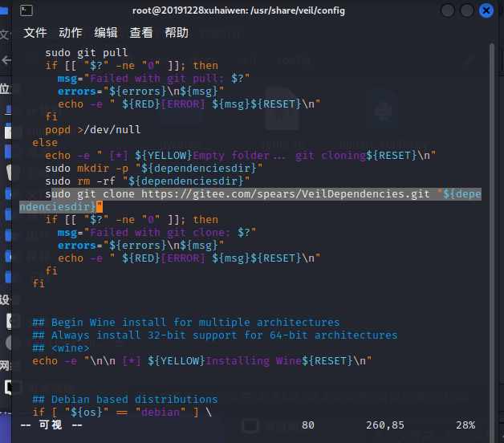Viewport: 504px width, 443px height.
Task: Click '## Debian based distributions' comment
Action: (125, 400)
